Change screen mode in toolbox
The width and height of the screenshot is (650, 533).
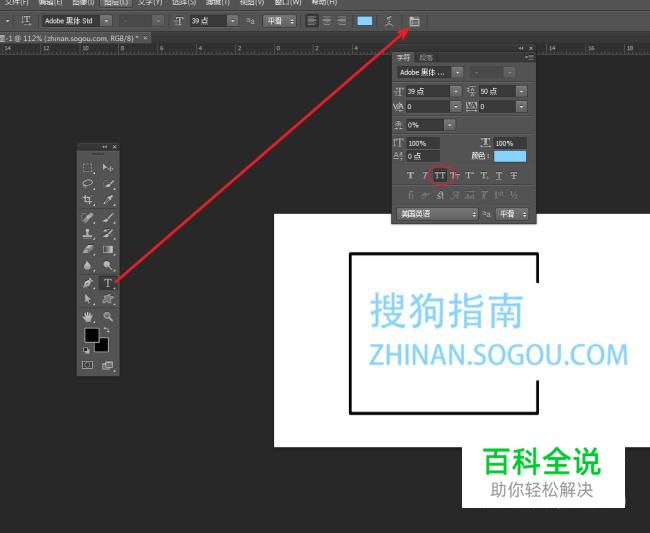pos(108,365)
